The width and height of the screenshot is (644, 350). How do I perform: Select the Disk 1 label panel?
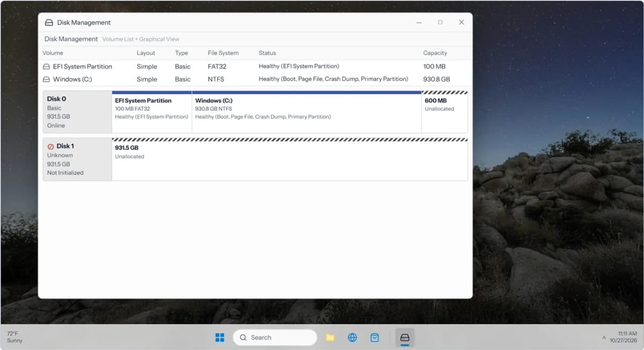[77, 159]
